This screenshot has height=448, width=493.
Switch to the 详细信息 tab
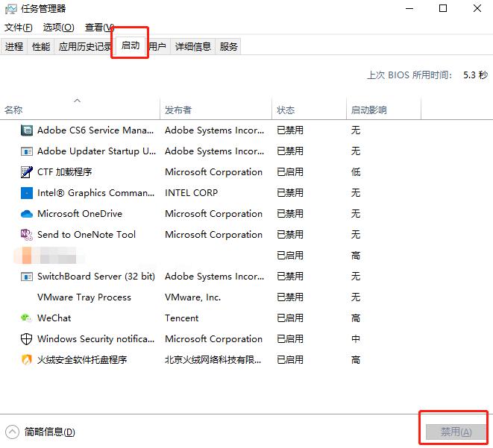coord(192,47)
